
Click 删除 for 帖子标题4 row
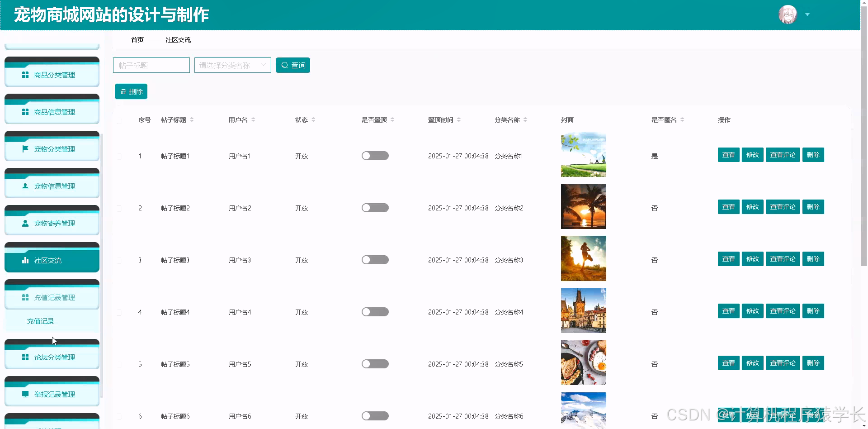[x=813, y=311]
